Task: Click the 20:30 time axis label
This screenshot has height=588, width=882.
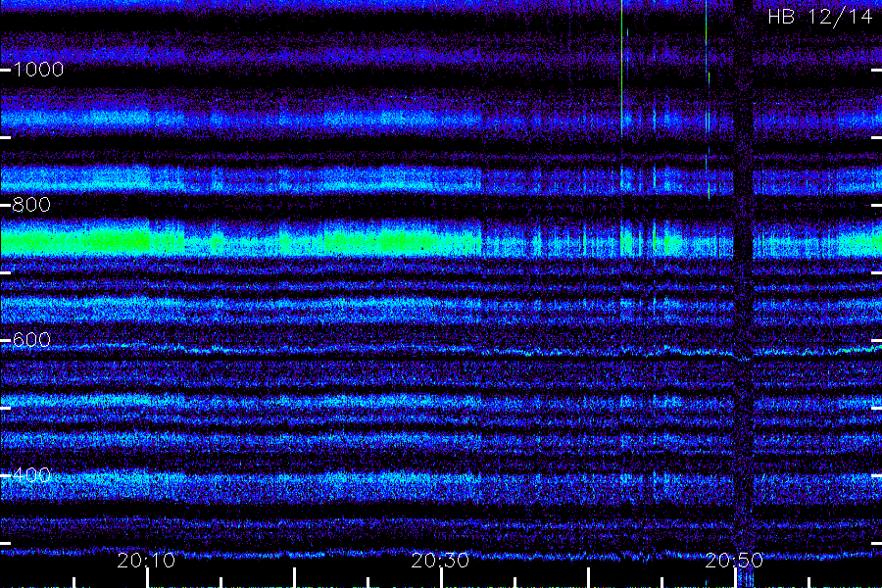Action: [x=440, y=561]
